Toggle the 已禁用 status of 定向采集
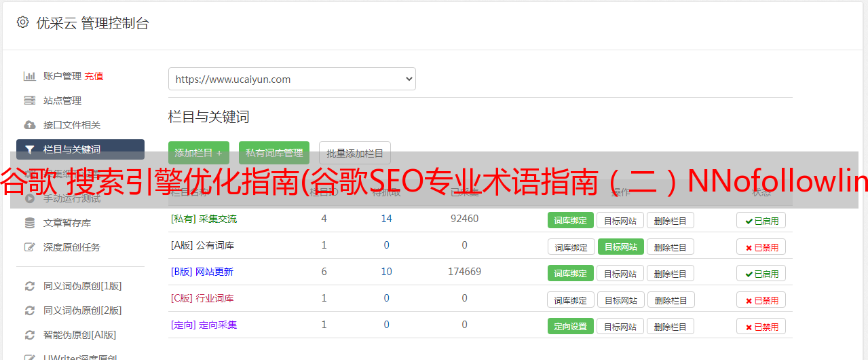868x360 pixels. tap(761, 326)
